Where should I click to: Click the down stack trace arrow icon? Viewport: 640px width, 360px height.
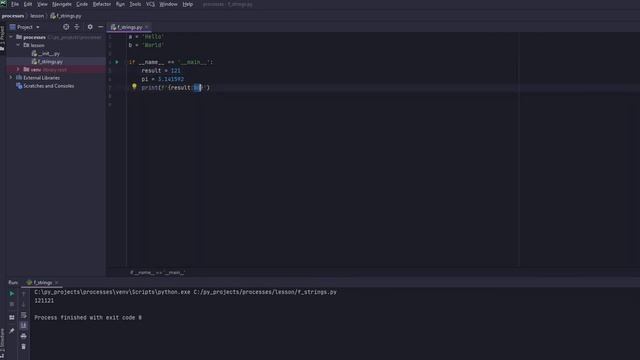click(23, 304)
